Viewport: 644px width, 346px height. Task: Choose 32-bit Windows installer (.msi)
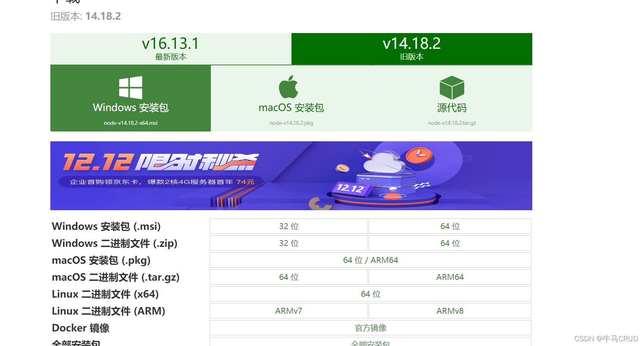289,226
